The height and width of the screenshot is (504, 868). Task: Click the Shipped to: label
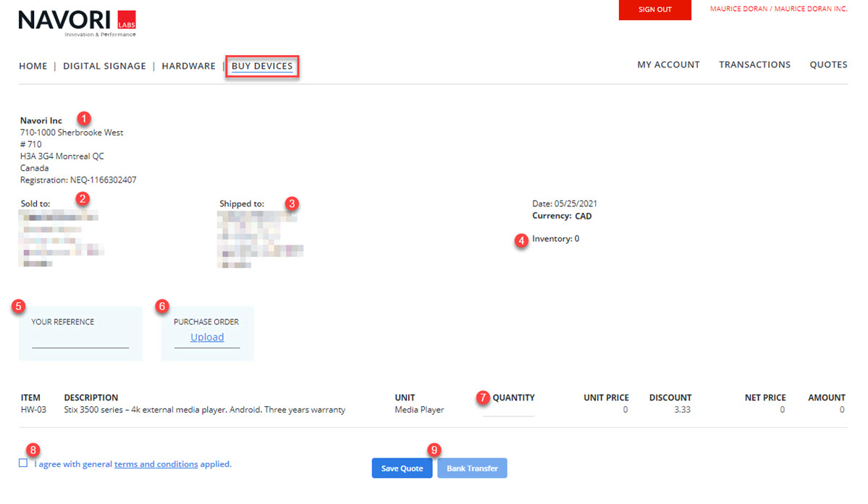click(242, 203)
